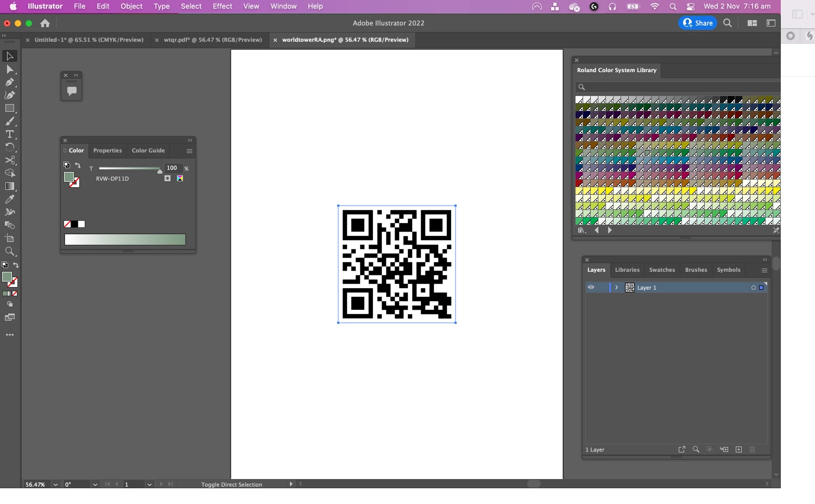The image size is (815, 504).
Task: Select the Eyedropper tool
Action: pos(9,200)
